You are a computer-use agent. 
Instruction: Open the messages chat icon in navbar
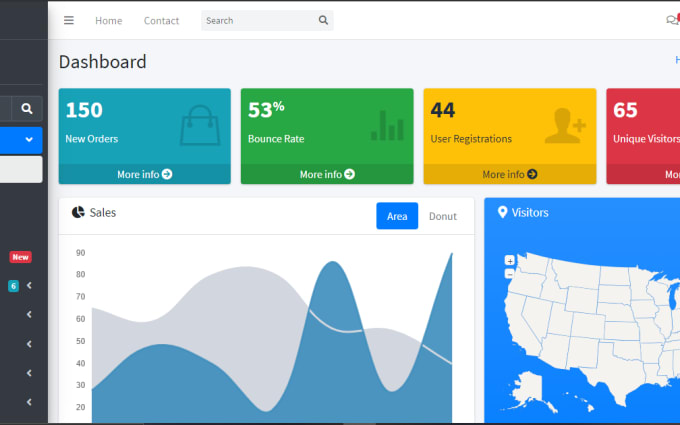(x=672, y=20)
